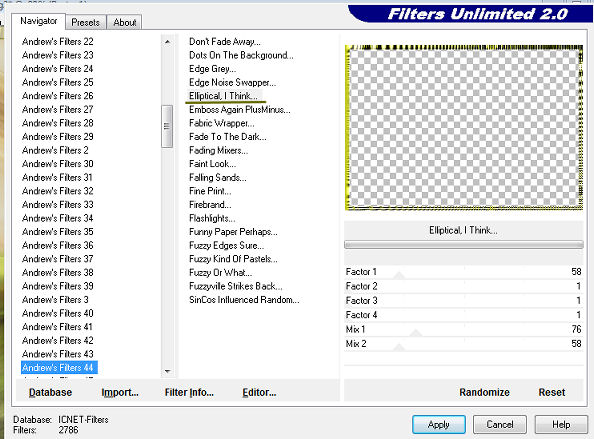Click the filter preview thumbnail

(464, 127)
